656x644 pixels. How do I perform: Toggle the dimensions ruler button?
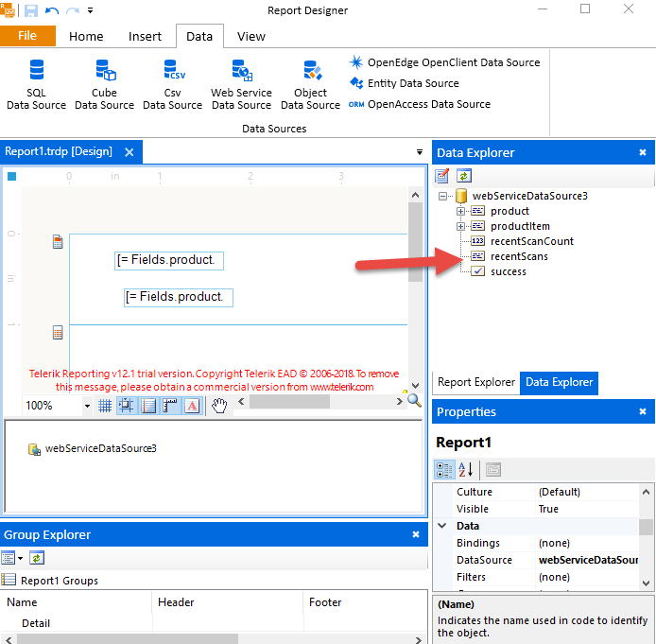[x=170, y=406]
